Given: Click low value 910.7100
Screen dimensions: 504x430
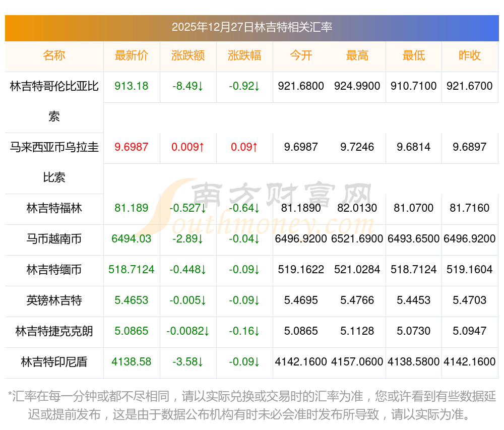Looking at the screenshot, I should click(413, 86).
